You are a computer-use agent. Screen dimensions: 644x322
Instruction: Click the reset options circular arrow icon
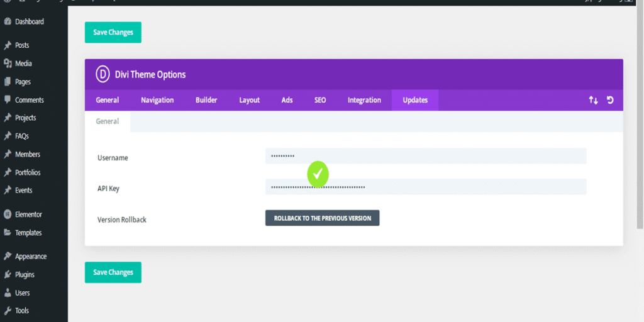(x=610, y=100)
